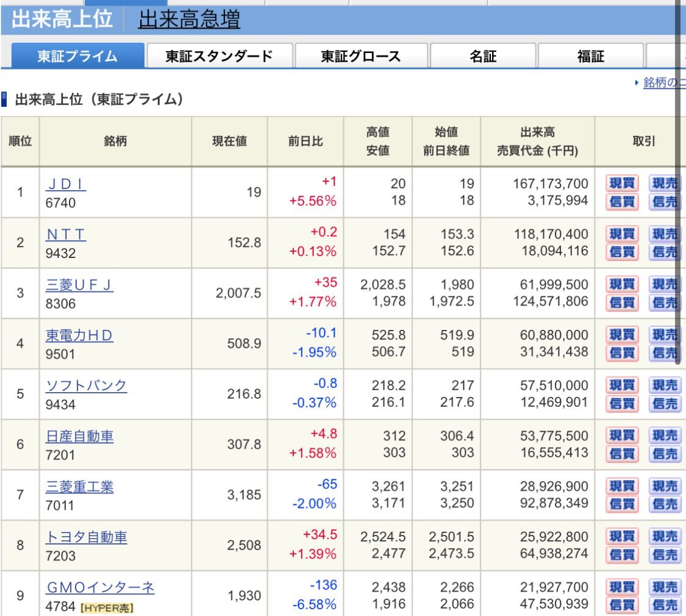
Task: Click the page's vertical scrollbar thumb
Action: 678,182
